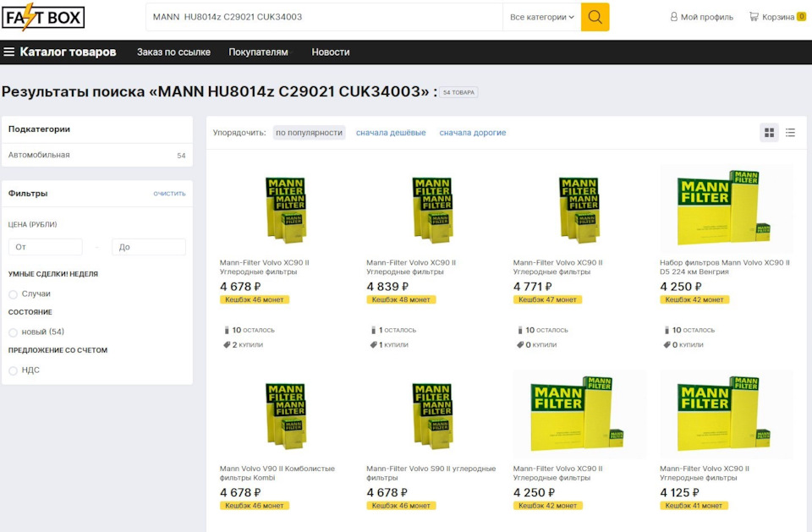
Task: Expand the Все категории dropdown
Action: click(x=541, y=17)
